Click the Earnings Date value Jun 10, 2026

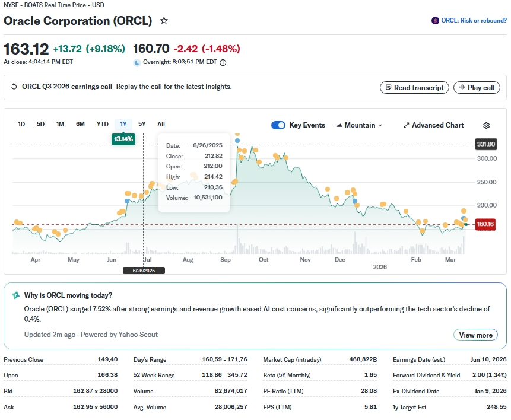[488, 359]
